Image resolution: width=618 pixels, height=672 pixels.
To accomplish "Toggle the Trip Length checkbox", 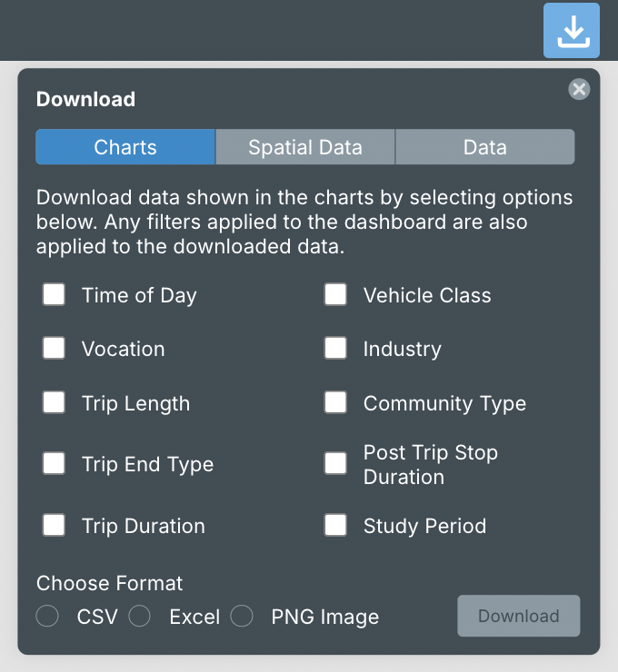I will click(x=54, y=402).
